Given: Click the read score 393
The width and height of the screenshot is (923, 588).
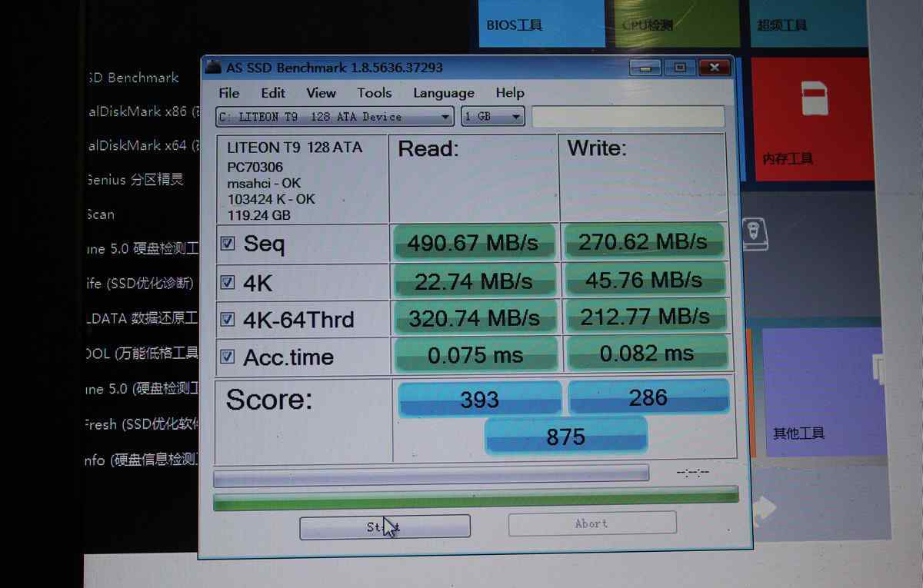Looking at the screenshot, I should (x=480, y=399).
